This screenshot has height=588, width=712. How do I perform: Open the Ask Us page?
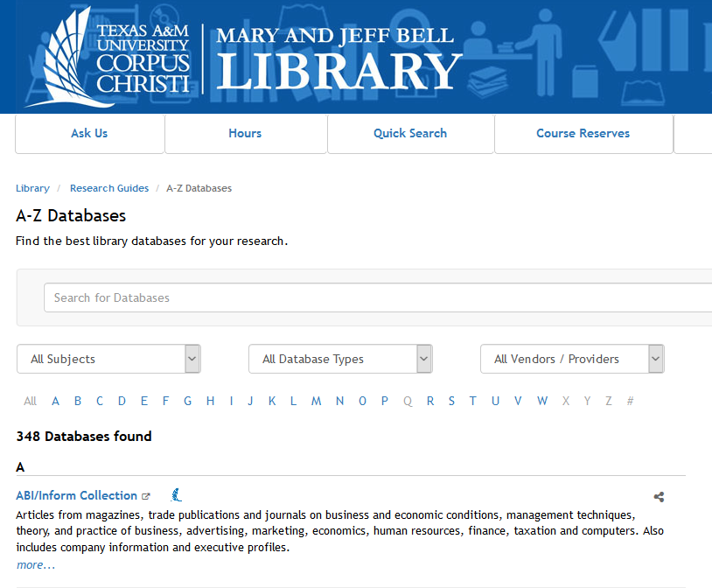click(x=88, y=133)
